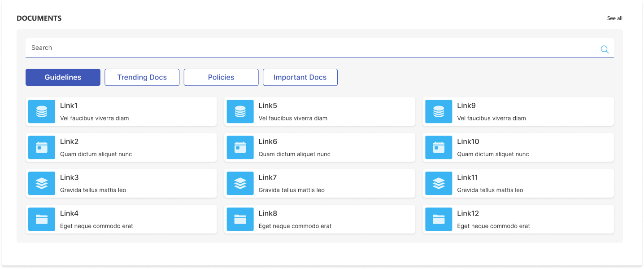Click the magnifying glass search icon
The image size is (644, 269).
tap(604, 49)
